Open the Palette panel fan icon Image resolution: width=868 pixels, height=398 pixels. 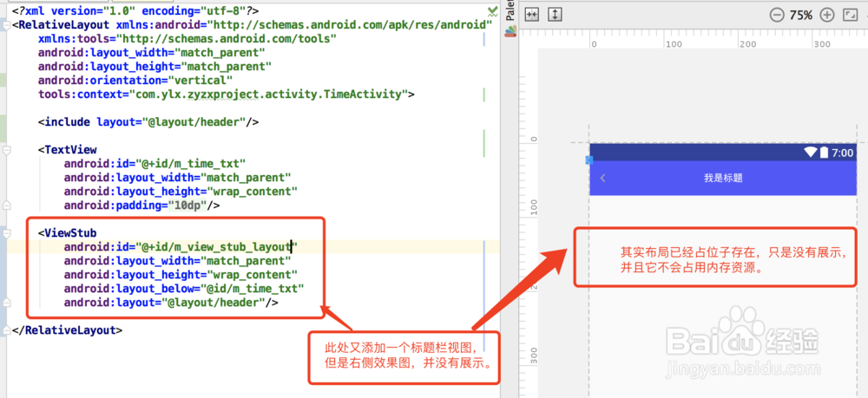pyautogui.click(x=510, y=31)
